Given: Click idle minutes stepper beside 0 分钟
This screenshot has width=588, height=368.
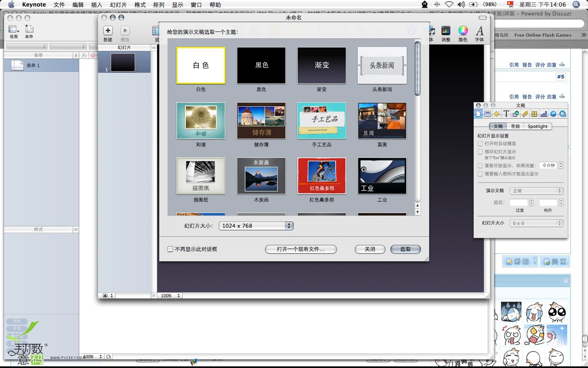Looking at the screenshot, I should point(561,165).
